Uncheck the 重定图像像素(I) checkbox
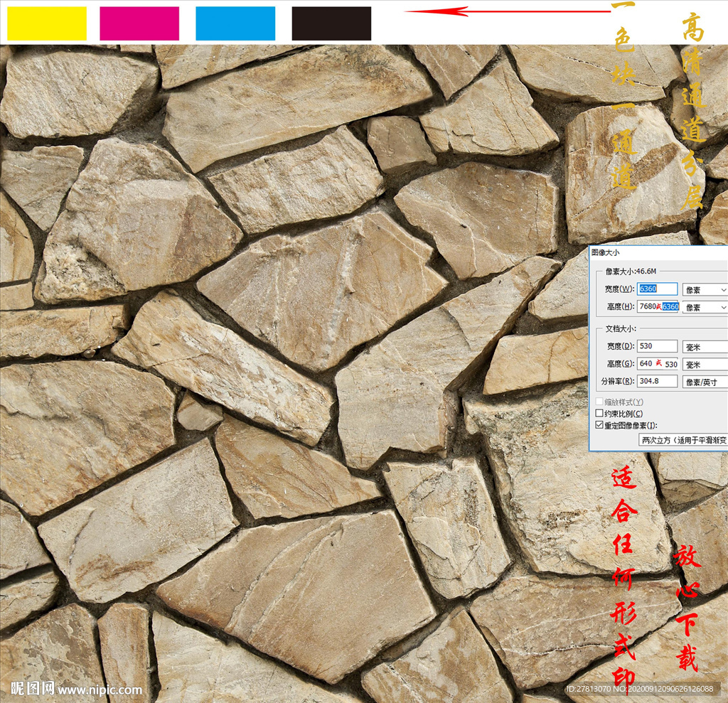The height and width of the screenshot is (703, 728). pos(599,425)
